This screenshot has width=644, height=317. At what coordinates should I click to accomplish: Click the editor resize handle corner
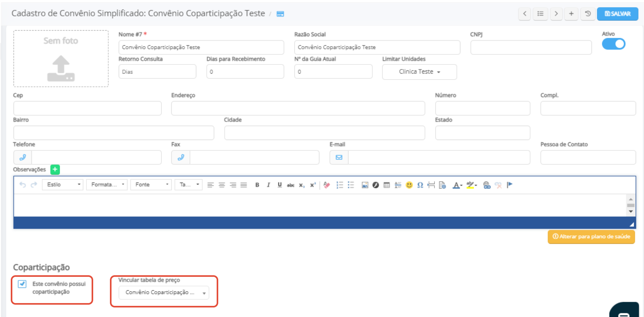[632, 225]
